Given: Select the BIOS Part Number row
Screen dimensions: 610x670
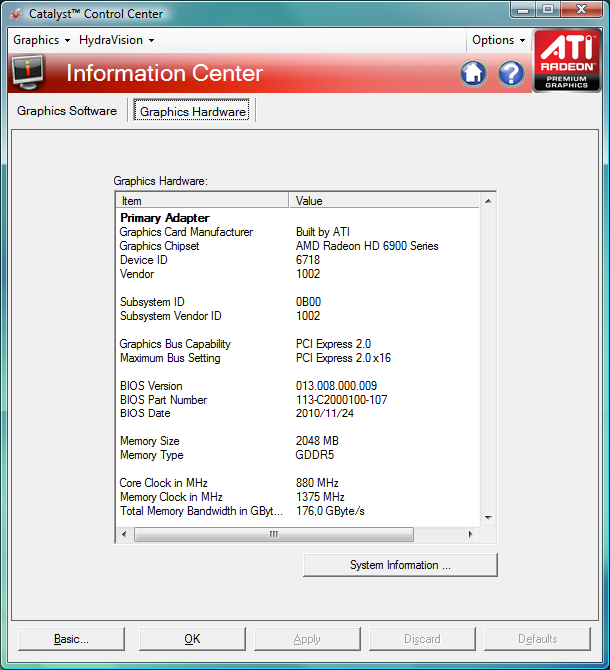Looking at the screenshot, I should coord(298,400).
